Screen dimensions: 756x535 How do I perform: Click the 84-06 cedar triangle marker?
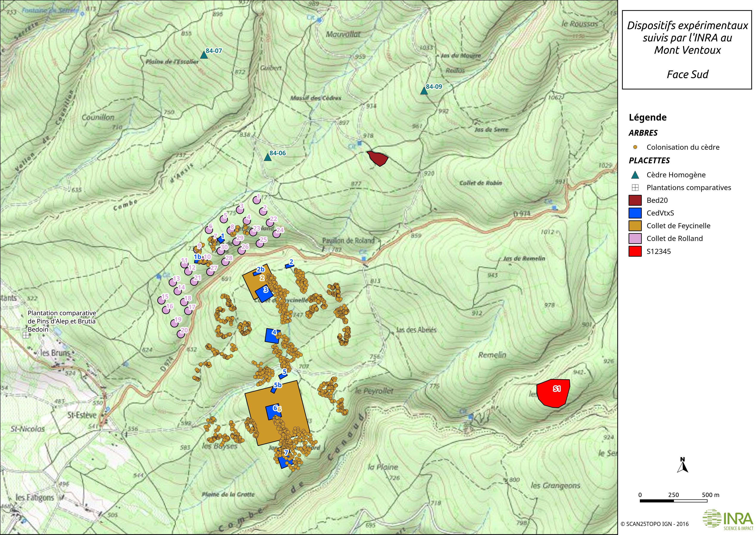coord(268,157)
